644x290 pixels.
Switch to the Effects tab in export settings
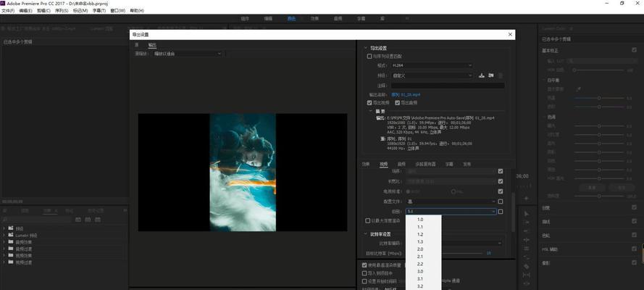click(x=366, y=164)
